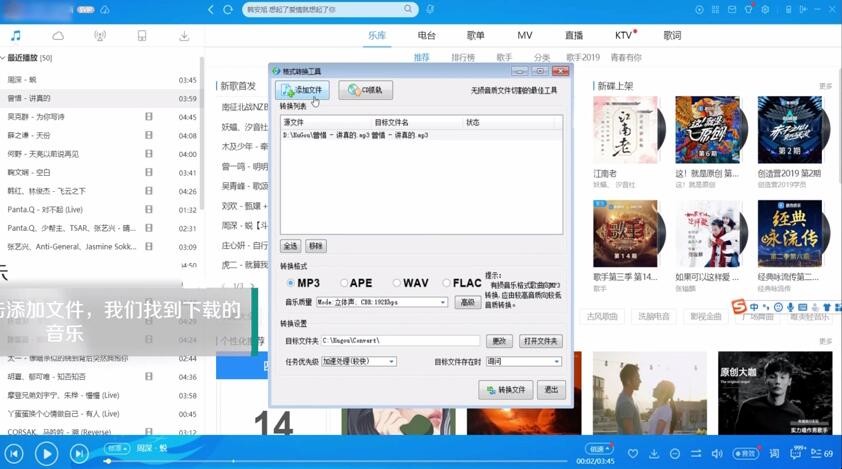Open the radio broadcast sidebar icon
The height and width of the screenshot is (469, 842).
click(100, 36)
